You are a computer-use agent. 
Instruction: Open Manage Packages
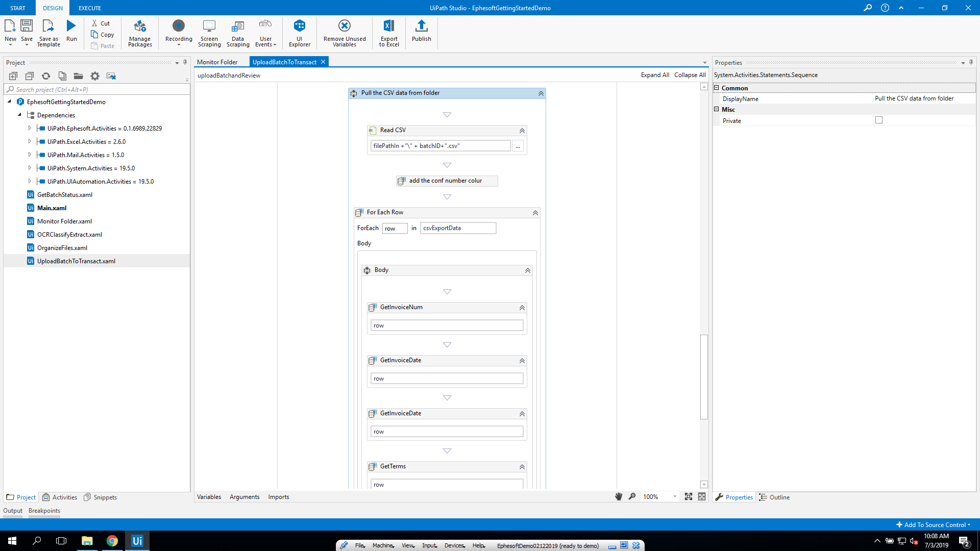pos(140,33)
